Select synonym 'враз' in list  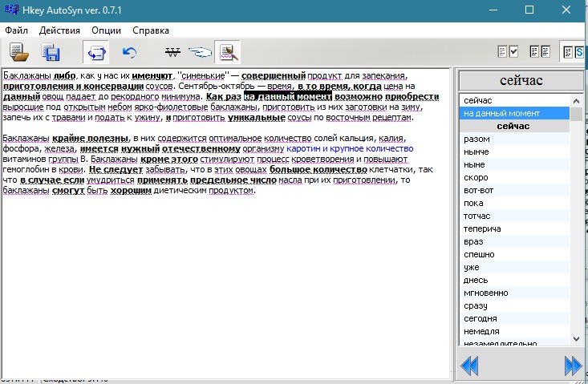point(514,241)
